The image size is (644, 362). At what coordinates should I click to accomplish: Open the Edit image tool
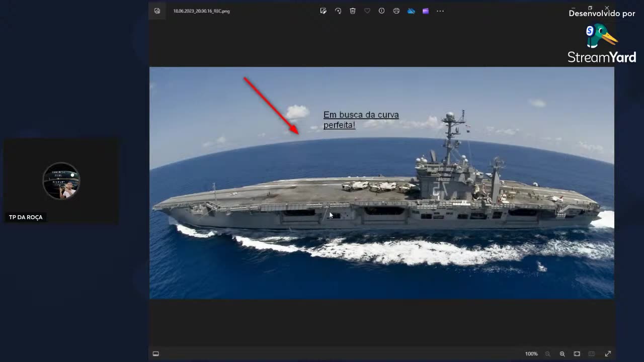pos(324,11)
